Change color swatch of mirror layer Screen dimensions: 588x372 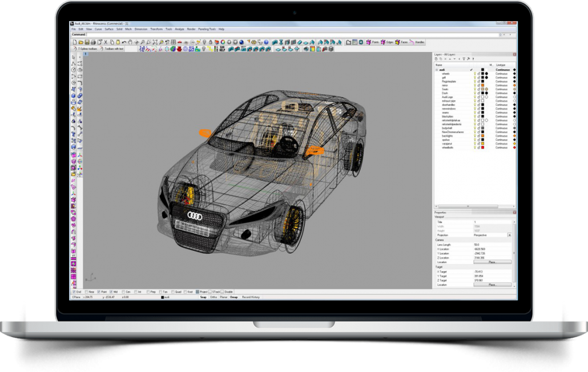coord(482,85)
